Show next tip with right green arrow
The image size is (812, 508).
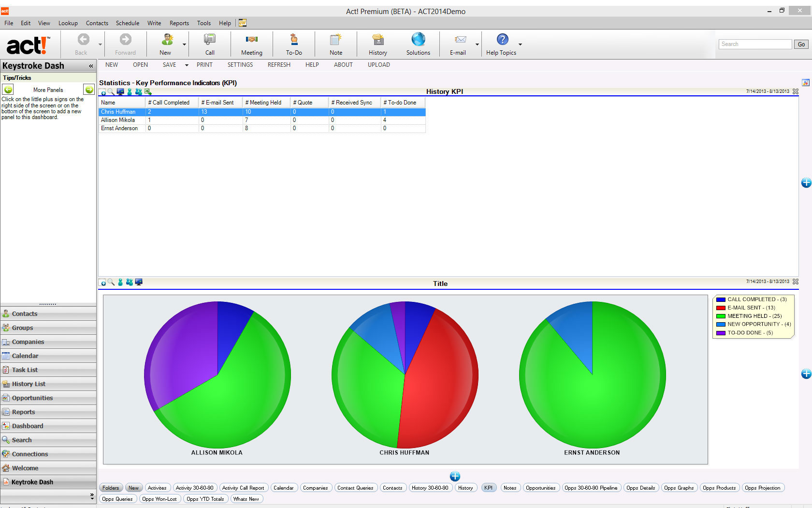pos(89,90)
